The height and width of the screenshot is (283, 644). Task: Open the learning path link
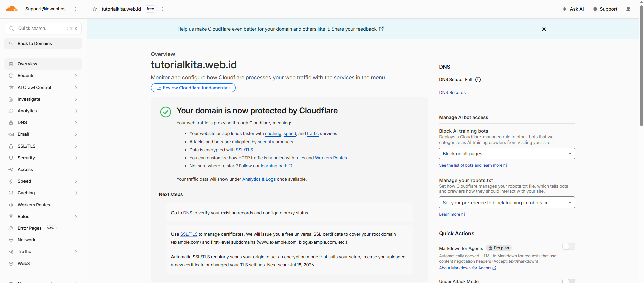click(x=277, y=166)
